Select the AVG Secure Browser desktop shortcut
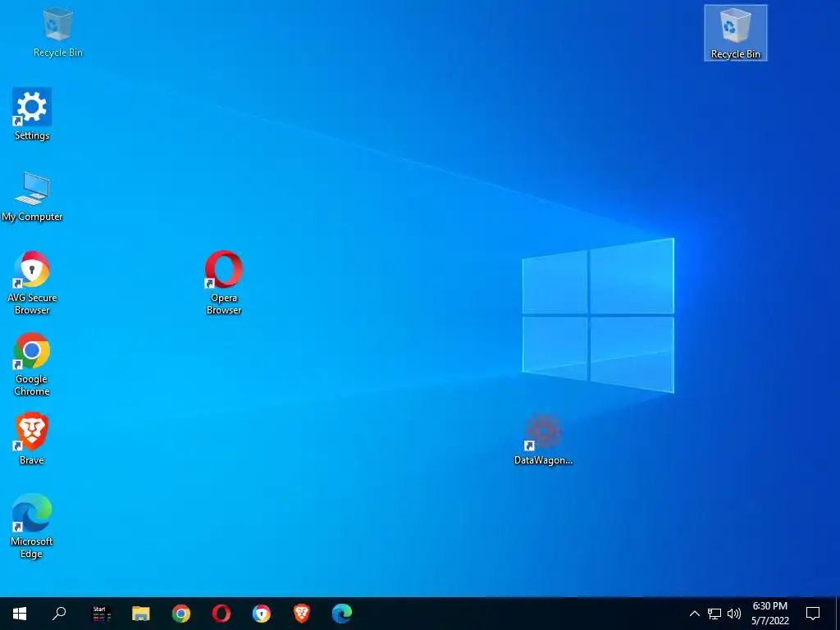Image resolution: width=840 pixels, height=630 pixels. click(x=32, y=283)
